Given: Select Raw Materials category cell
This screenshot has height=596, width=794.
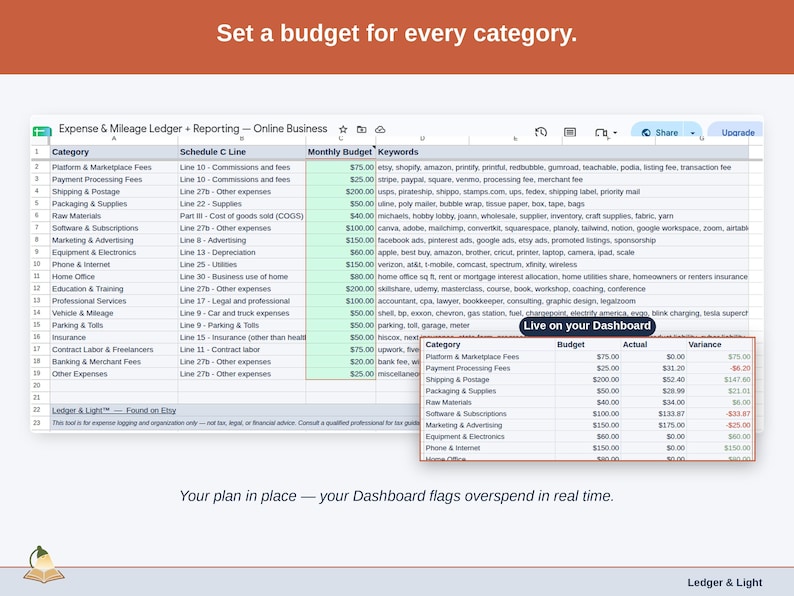Looking at the screenshot, I should pos(114,216).
